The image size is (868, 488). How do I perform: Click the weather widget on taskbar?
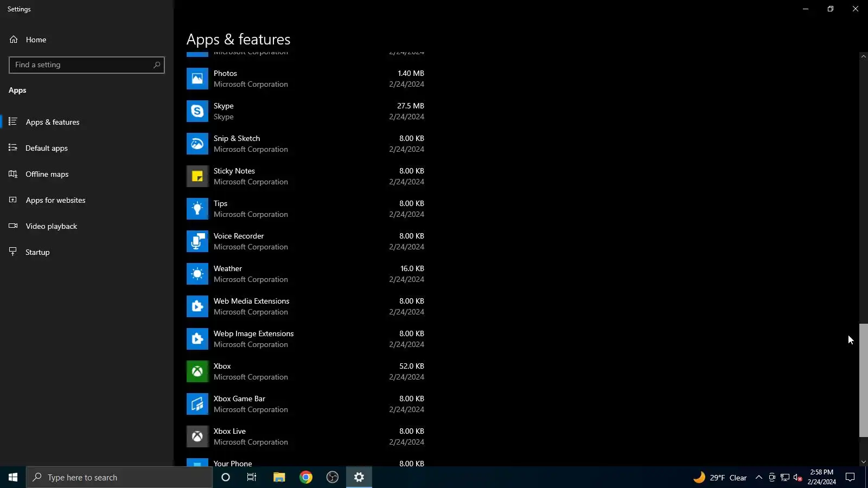point(720,477)
